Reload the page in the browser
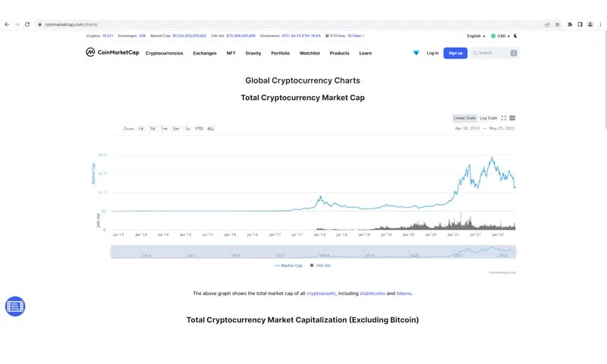This screenshot has width=607, height=364. pyautogui.click(x=27, y=24)
